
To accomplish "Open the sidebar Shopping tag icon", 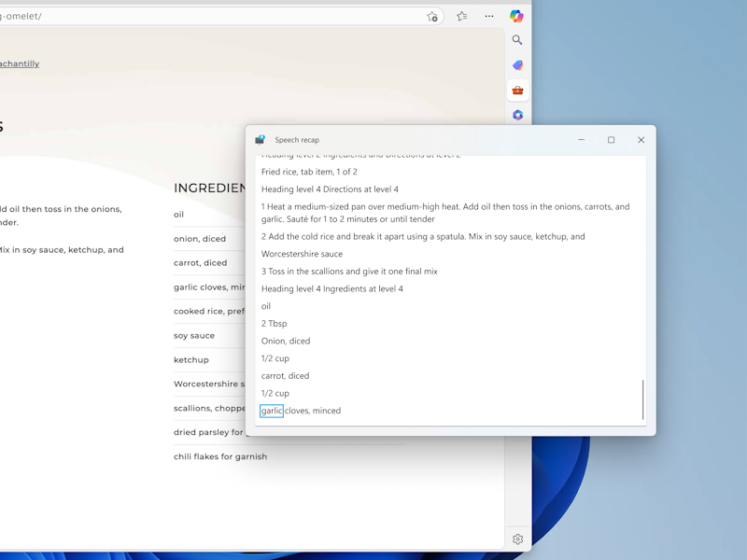I will pyautogui.click(x=518, y=65).
